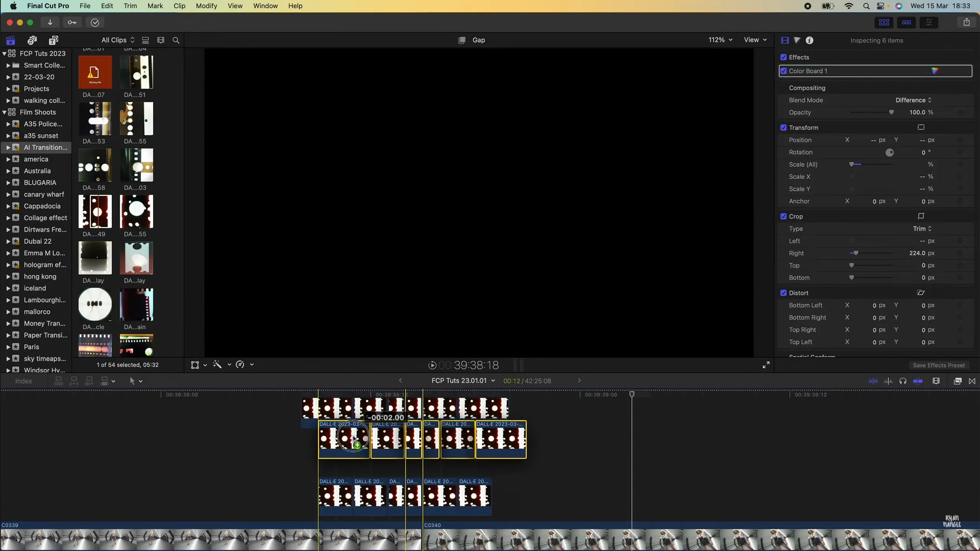
Task: Open the Clip menu
Action: click(x=180, y=6)
